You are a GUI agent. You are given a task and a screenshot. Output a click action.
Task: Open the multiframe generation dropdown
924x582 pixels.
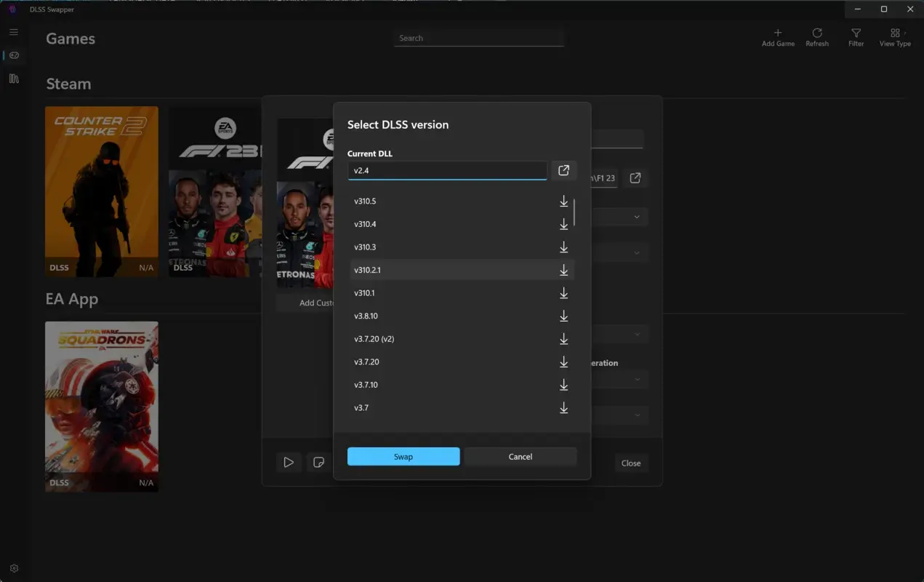pos(638,379)
